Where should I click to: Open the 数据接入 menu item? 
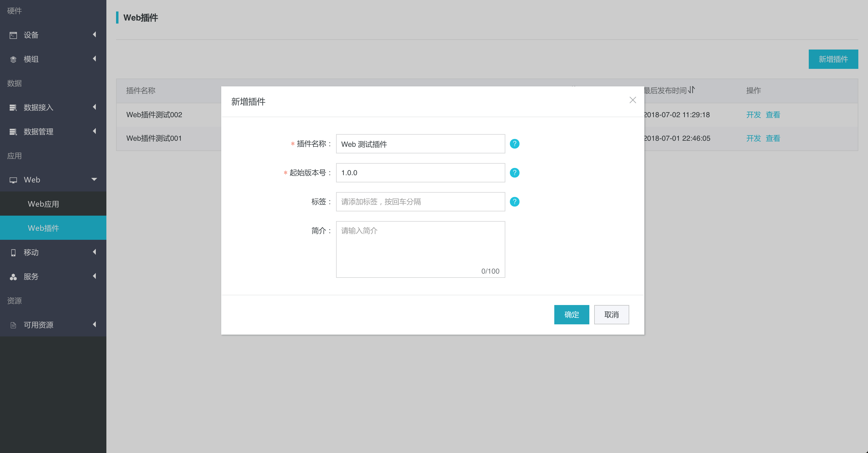(53, 108)
